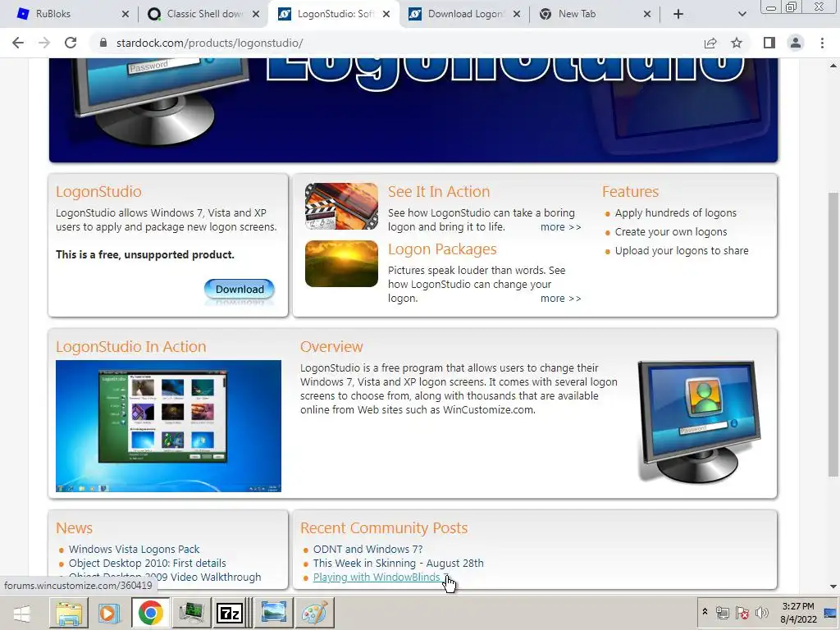Screen dimensions: 840x630
Task: Open the computer monitor taskbar app
Action: coord(191,613)
